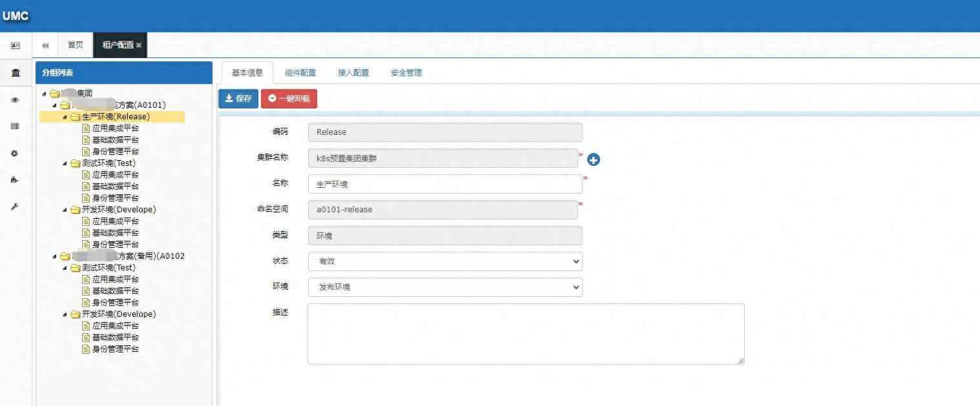
Task: Select the 方案(备用)(A0102) label
Action: pos(129,256)
